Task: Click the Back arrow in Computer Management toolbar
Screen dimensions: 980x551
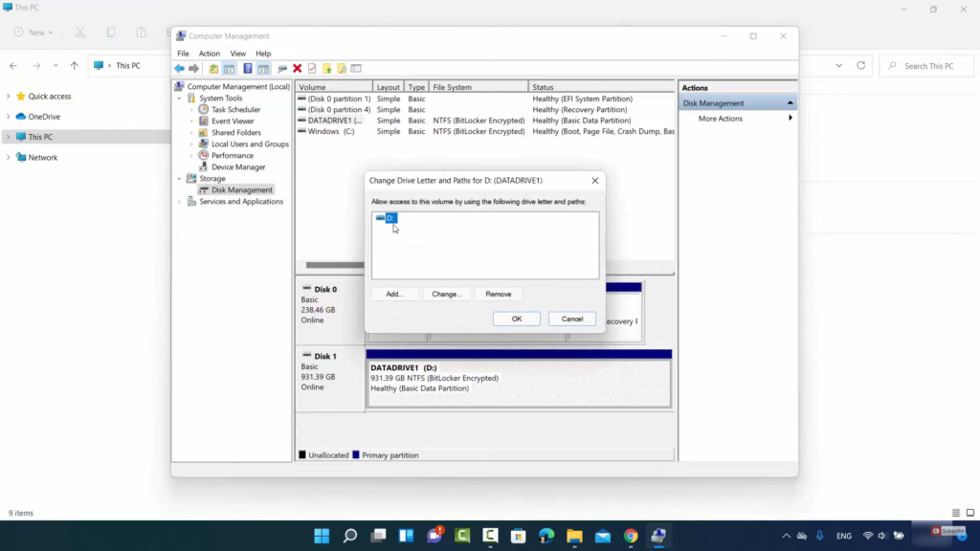Action: pos(180,69)
